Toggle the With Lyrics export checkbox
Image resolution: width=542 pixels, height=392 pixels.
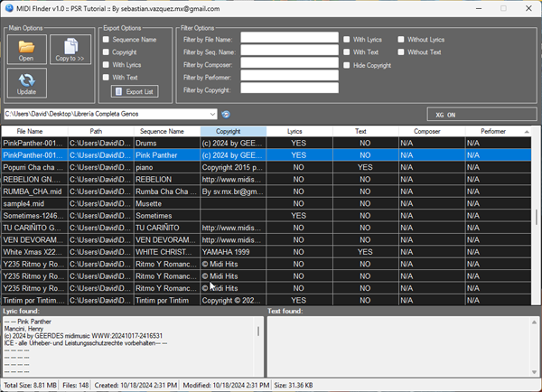pos(106,65)
